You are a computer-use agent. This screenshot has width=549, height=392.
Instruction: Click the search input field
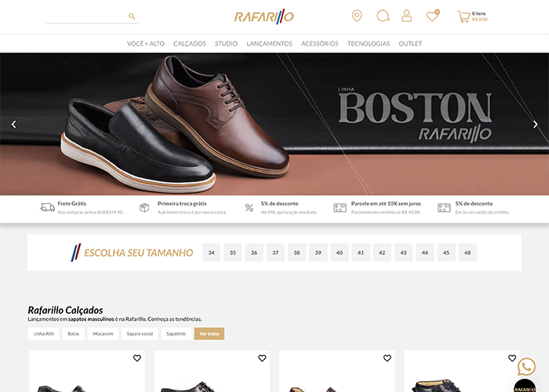tap(86, 16)
